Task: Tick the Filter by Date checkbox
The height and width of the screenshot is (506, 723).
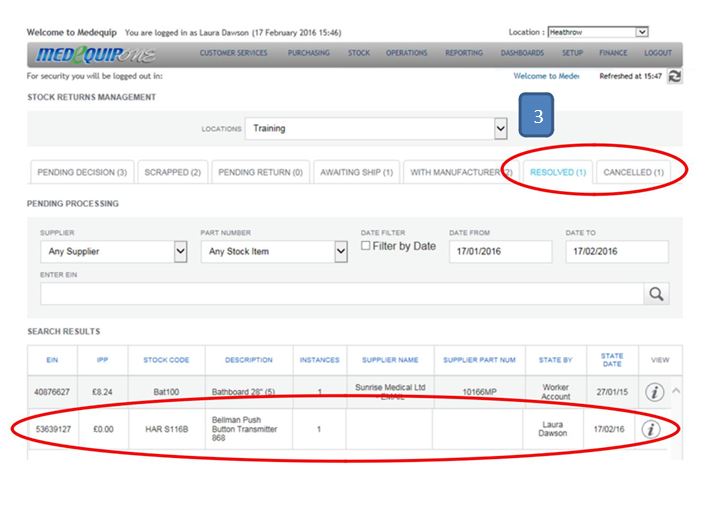Action: click(x=366, y=246)
